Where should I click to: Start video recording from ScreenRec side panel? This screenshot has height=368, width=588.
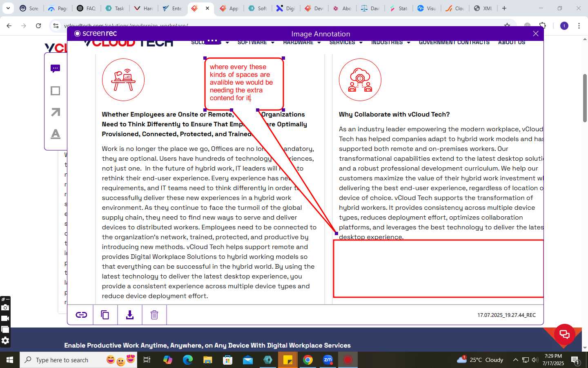pyautogui.click(x=5, y=319)
